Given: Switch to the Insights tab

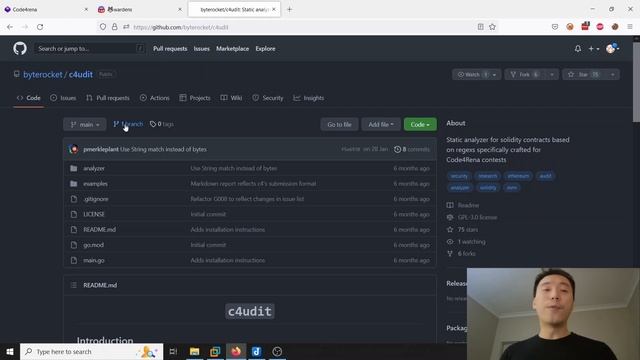Looking at the screenshot, I should click(309, 98).
